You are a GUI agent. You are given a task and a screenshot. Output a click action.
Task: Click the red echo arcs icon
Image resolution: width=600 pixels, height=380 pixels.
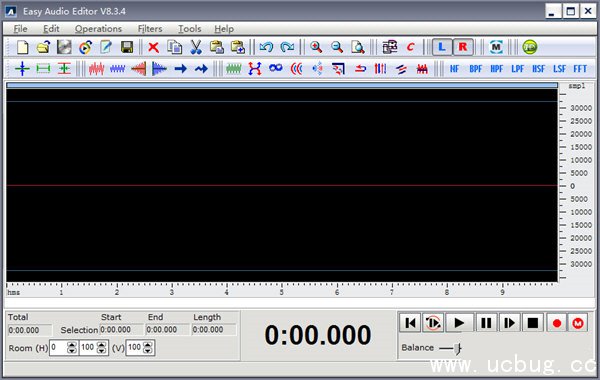tap(297, 69)
